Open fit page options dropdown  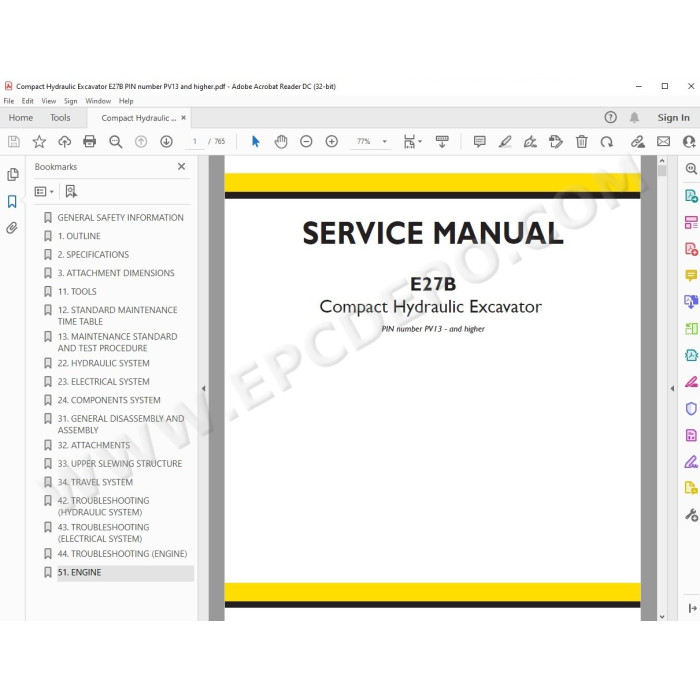click(x=412, y=142)
